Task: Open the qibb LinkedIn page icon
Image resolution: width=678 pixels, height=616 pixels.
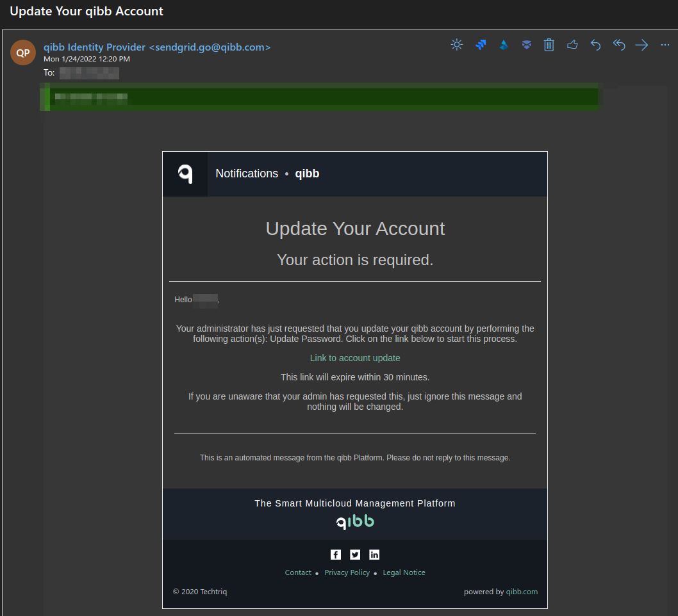Action: tap(374, 555)
